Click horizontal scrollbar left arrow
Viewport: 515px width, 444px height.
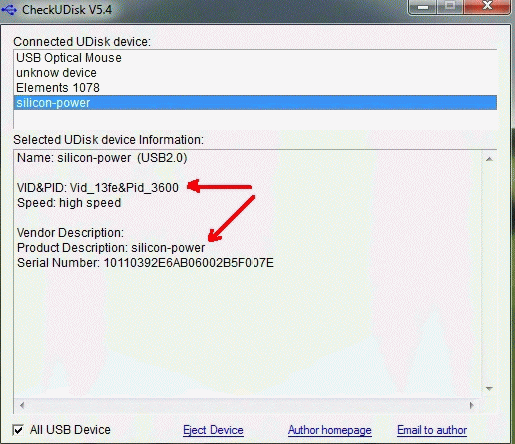point(22,405)
